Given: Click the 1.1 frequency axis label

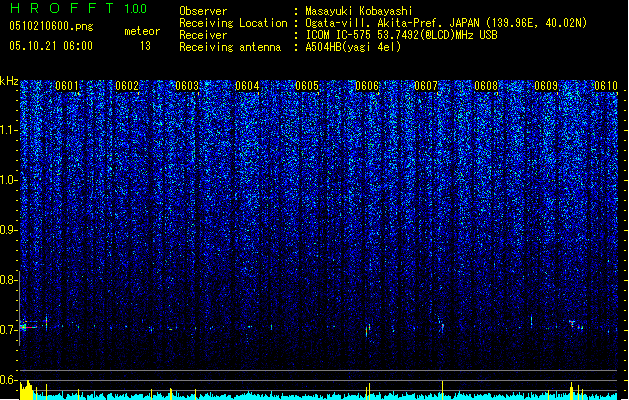Looking at the screenshot, I should pyautogui.click(x=8, y=130).
